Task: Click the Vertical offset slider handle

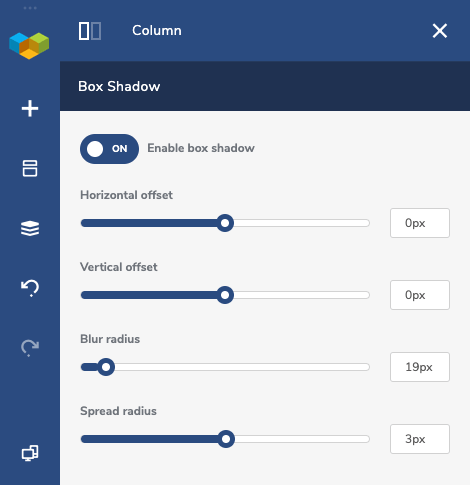Action: (225, 295)
